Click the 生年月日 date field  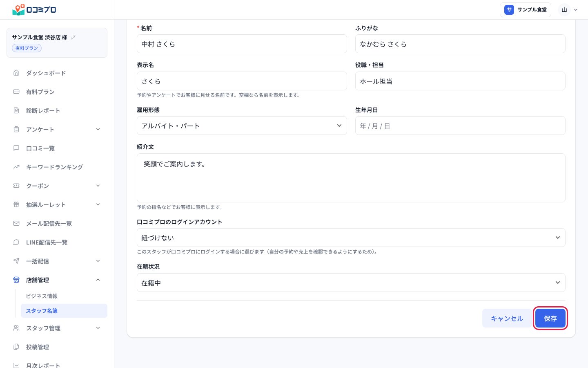pos(460,126)
